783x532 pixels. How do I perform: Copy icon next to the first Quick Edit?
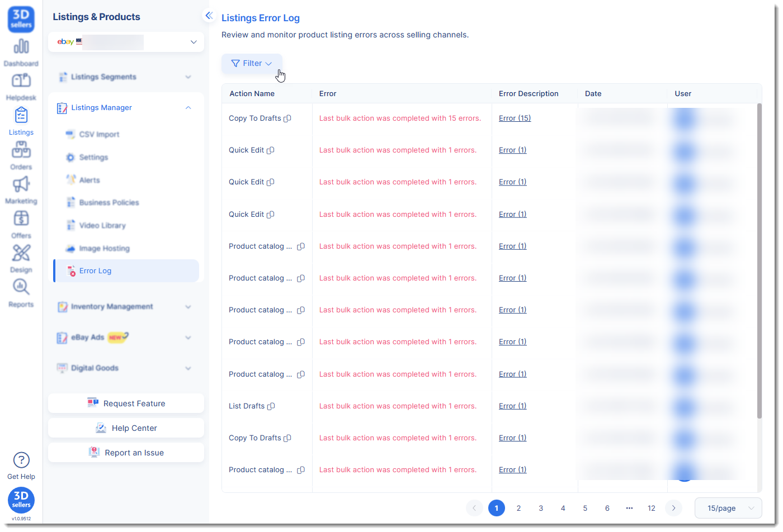pyautogui.click(x=271, y=150)
